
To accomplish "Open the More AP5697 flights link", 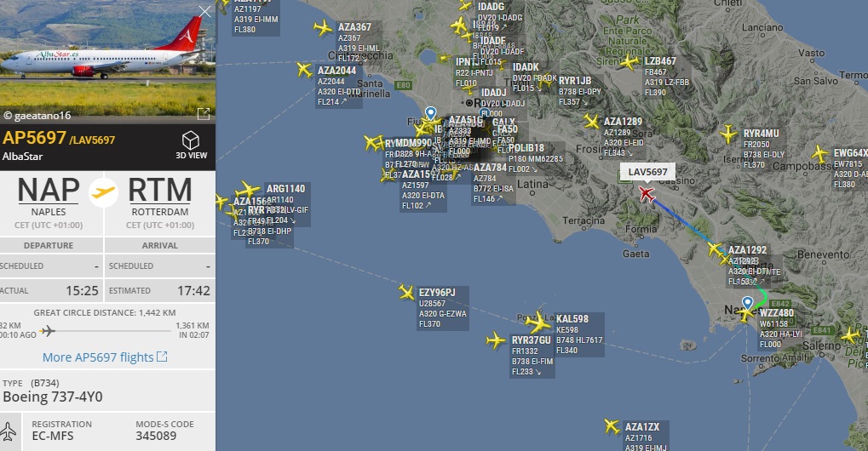I will point(105,357).
